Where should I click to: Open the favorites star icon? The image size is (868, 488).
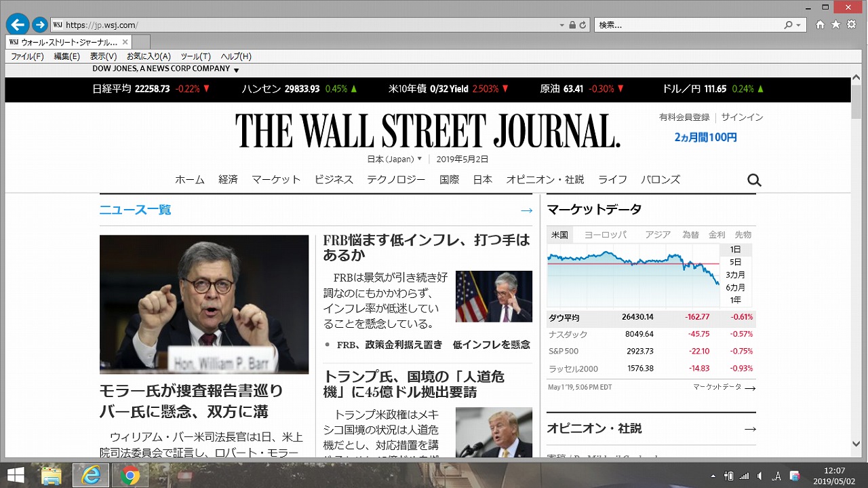835,25
